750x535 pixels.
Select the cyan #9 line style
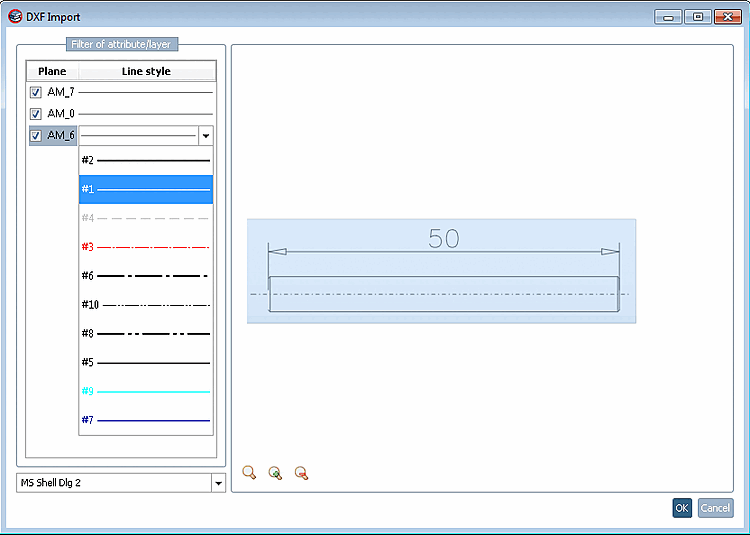pos(146,392)
